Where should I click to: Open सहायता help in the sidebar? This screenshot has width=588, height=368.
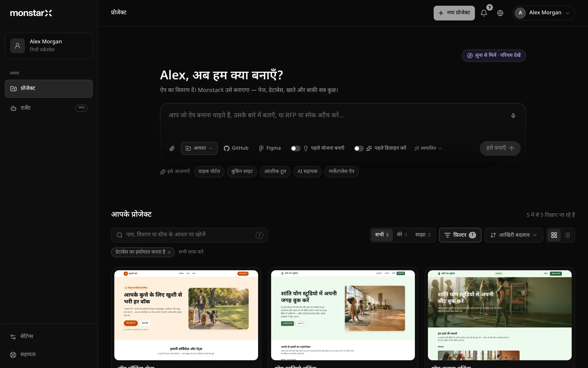[49, 355]
